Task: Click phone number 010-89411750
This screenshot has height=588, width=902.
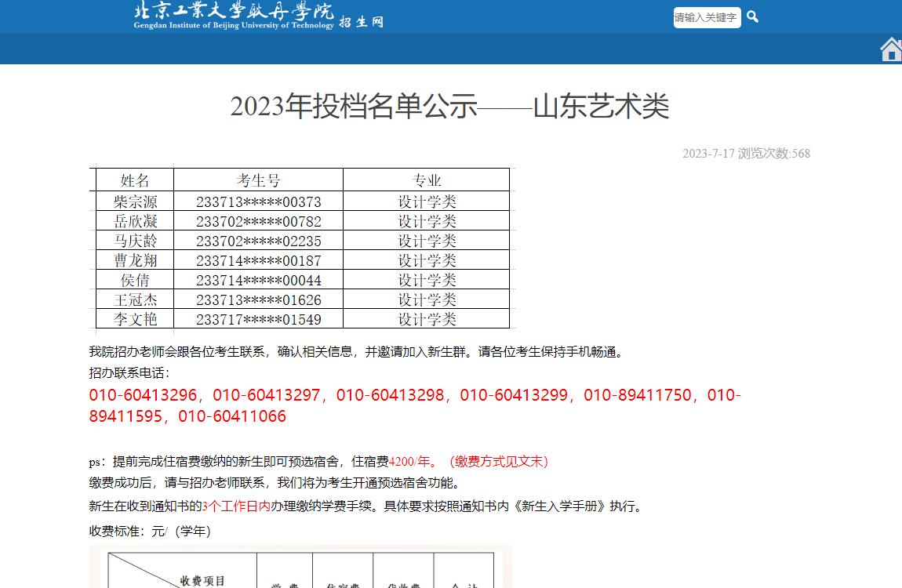Action: [x=638, y=395]
